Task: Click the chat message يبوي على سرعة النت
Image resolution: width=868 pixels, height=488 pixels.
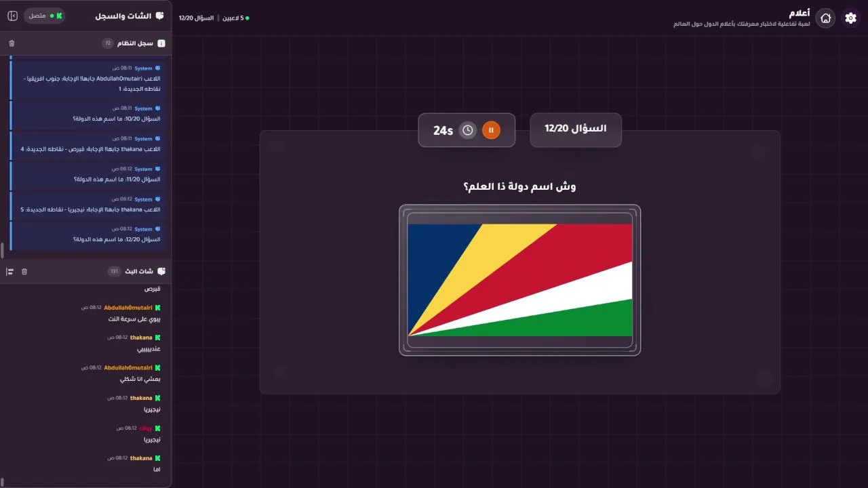Action: pyautogui.click(x=134, y=319)
